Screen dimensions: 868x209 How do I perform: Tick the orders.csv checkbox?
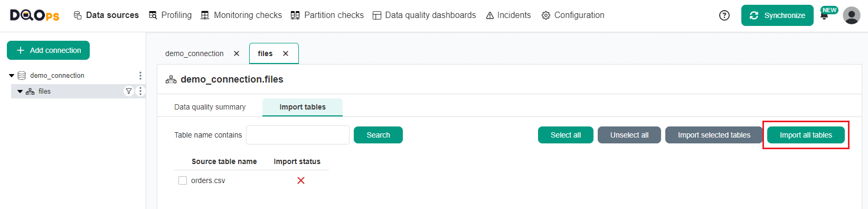[x=183, y=180]
